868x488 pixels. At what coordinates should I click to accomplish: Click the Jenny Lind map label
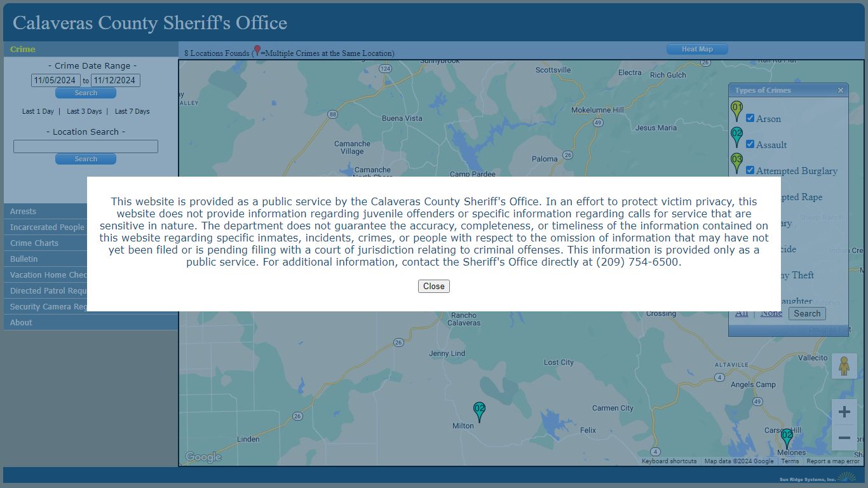[x=447, y=353]
